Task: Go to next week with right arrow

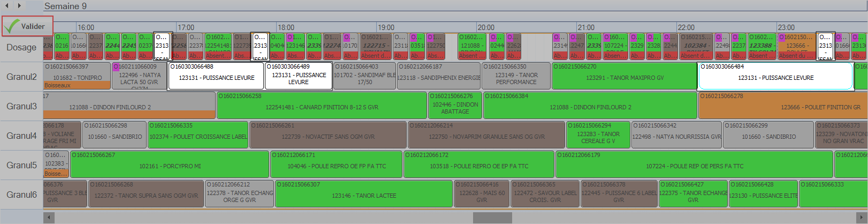Action: [19, 5]
